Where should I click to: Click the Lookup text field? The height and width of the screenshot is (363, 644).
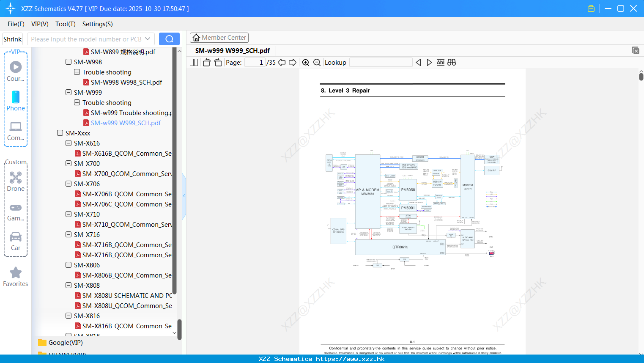pyautogui.click(x=381, y=62)
